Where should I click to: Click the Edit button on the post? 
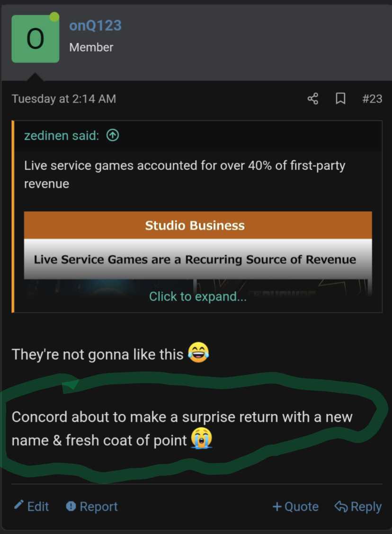tap(31, 506)
